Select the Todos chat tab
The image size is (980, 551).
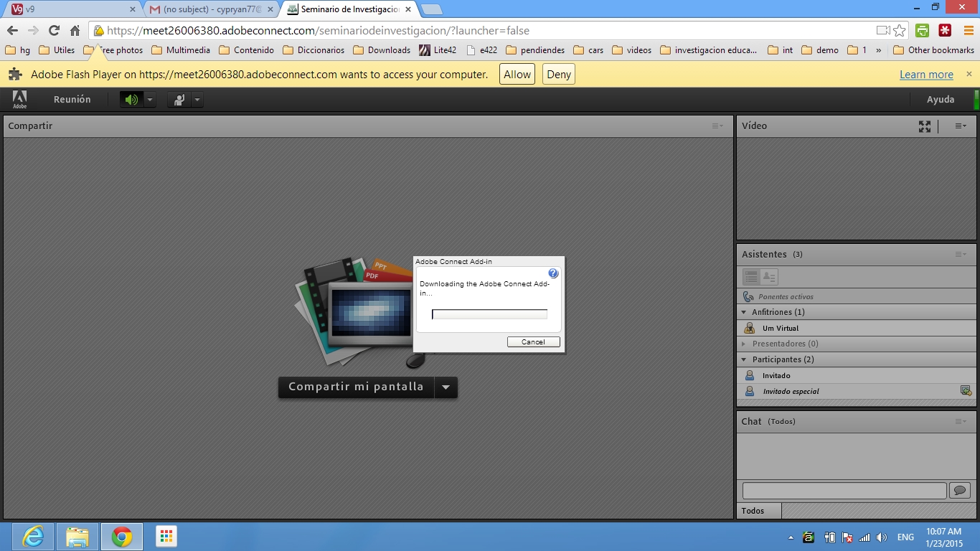(x=759, y=511)
